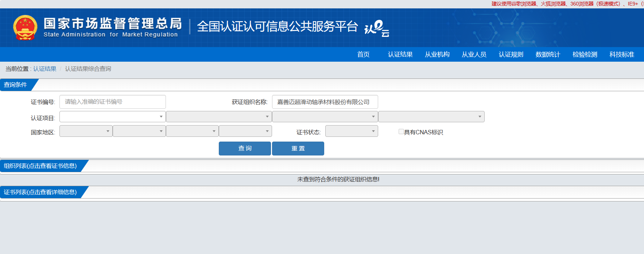Open the third 认证项目 dropdown
Screen dimensions: 644x254
pyautogui.click(x=325, y=117)
